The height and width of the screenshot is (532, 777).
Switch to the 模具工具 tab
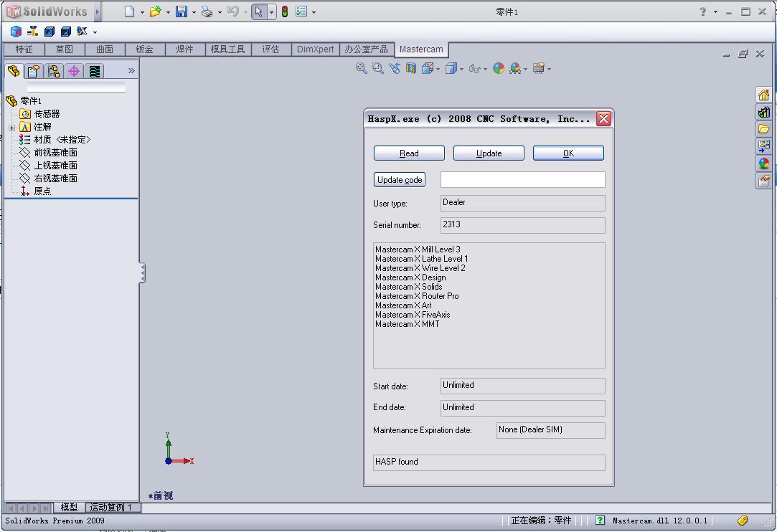[x=227, y=49]
